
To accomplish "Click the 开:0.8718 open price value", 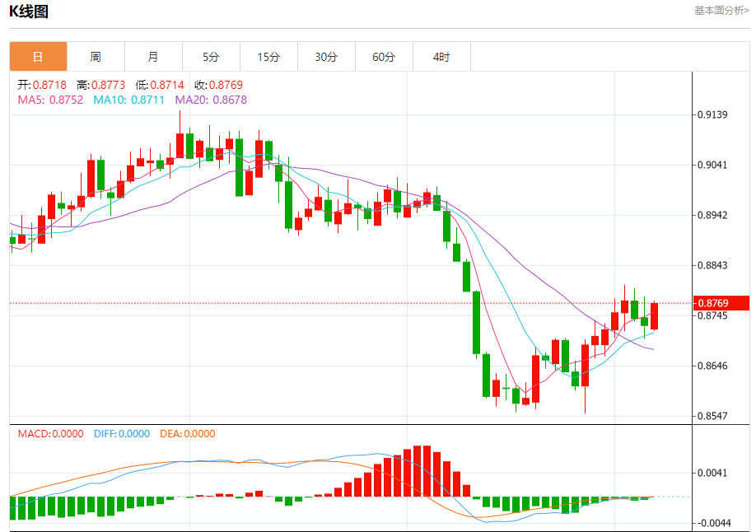I will (42, 85).
